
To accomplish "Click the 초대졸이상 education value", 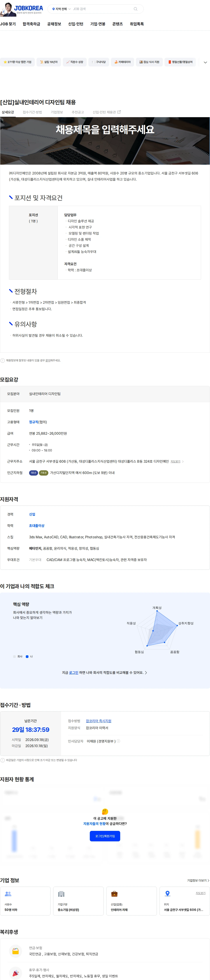I will pyautogui.click(x=37, y=526).
